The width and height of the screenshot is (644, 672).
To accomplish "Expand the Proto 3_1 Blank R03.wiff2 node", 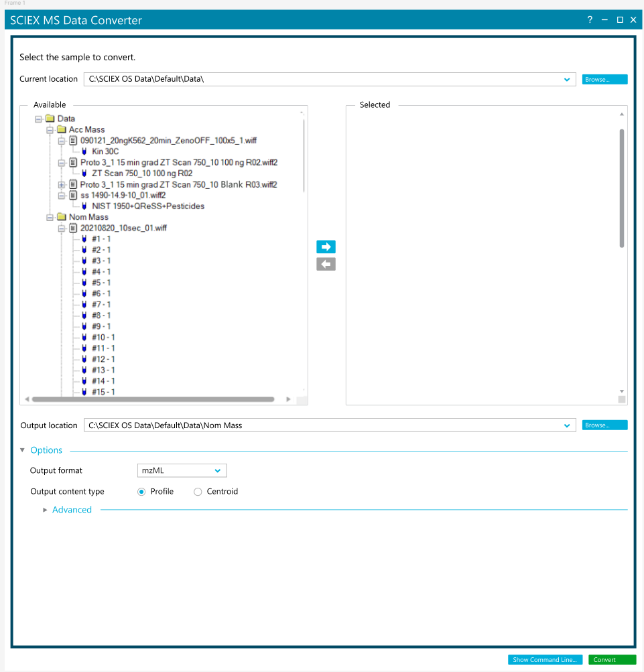I will 62,184.
